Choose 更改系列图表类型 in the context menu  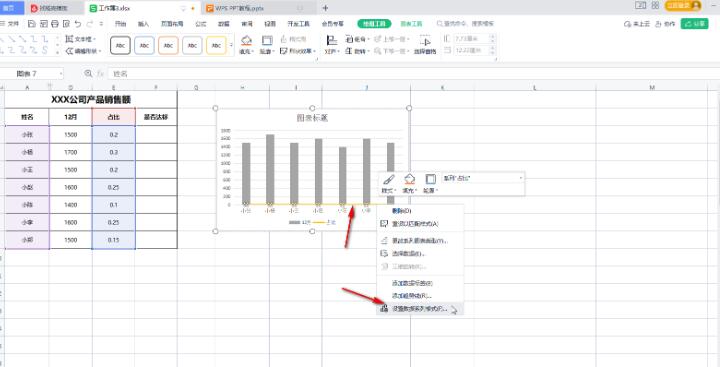coord(420,241)
